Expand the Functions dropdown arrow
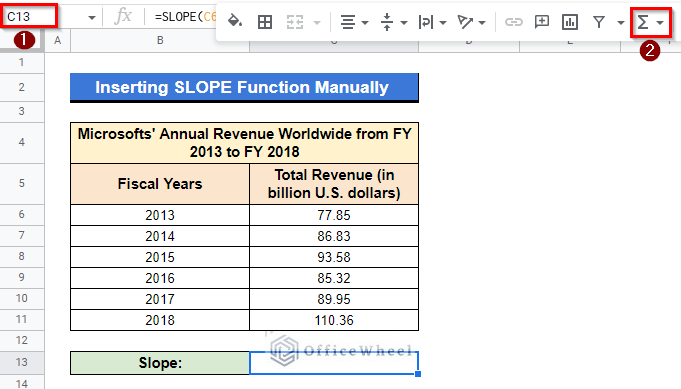Viewport: 681px width, 389px height. [x=660, y=23]
